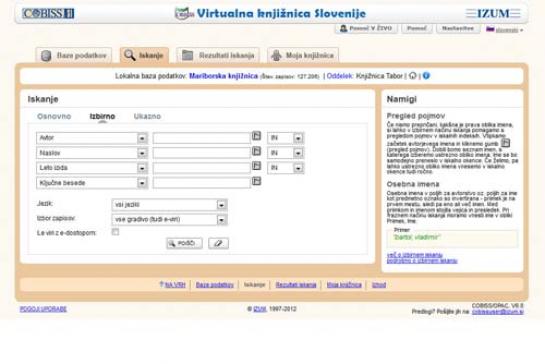This screenshot has width=545, height=364.
Task: Click into the Naslov text input field
Action: coord(202,153)
